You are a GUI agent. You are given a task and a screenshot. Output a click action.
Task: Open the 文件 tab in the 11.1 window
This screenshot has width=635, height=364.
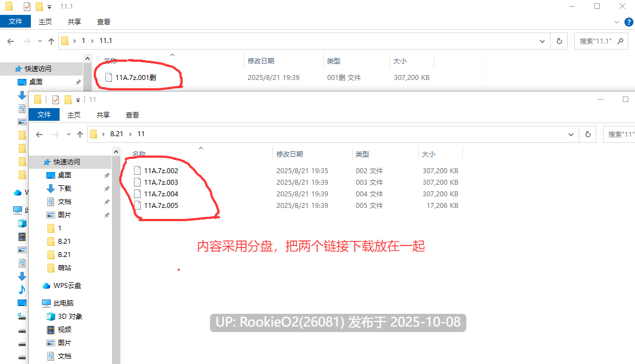[x=15, y=22]
